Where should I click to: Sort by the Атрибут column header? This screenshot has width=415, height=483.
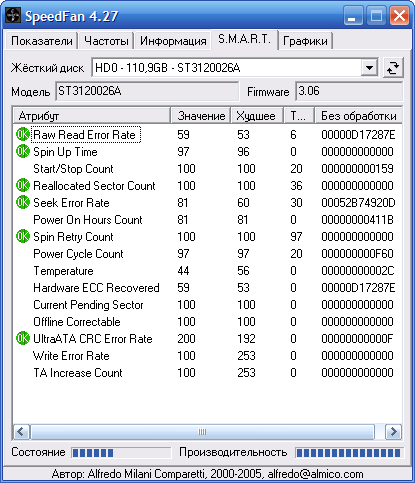92,116
